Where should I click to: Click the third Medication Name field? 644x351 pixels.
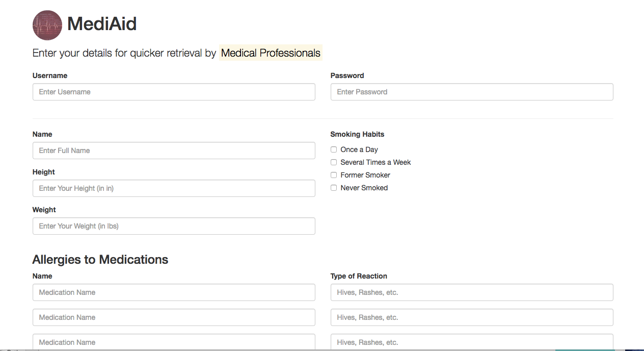tap(174, 342)
